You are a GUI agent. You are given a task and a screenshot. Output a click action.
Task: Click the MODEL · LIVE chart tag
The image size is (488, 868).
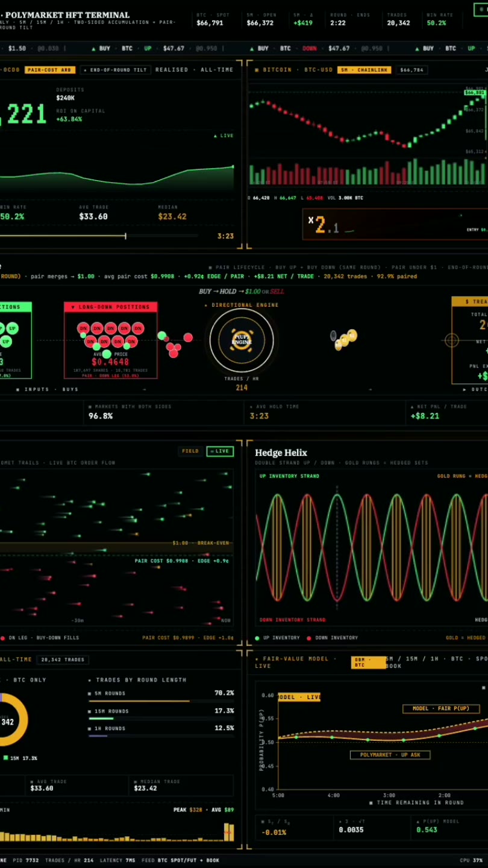[x=298, y=697]
